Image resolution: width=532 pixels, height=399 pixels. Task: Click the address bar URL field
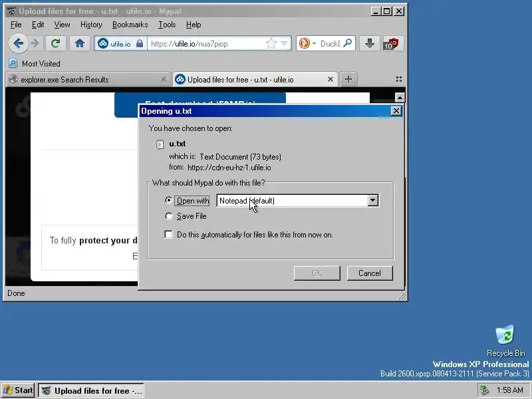click(x=207, y=44)
